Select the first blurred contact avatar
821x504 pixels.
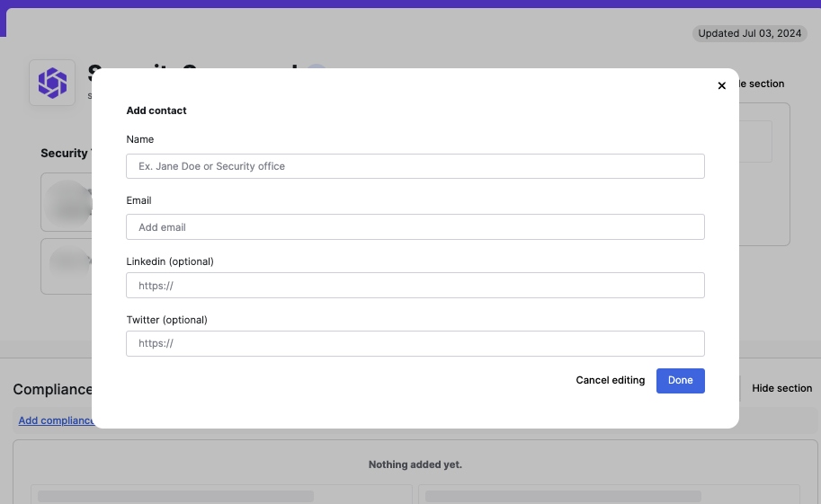pos(68,204)
